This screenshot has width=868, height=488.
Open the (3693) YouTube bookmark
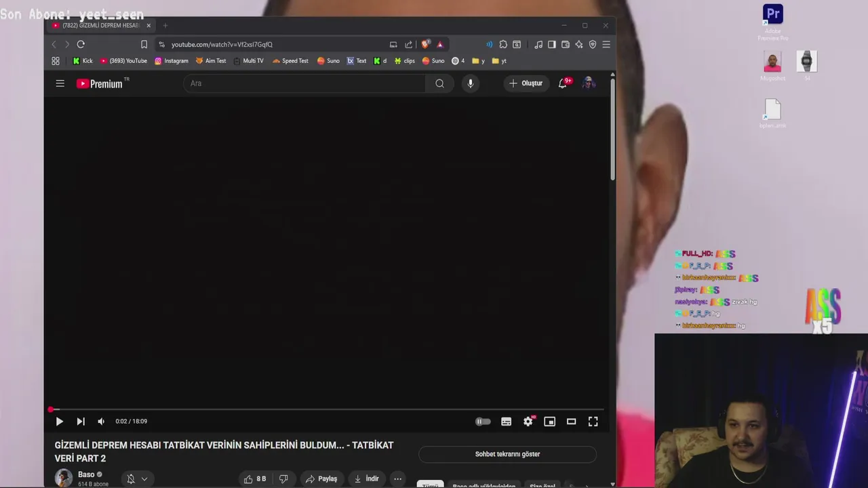[123, 61]
